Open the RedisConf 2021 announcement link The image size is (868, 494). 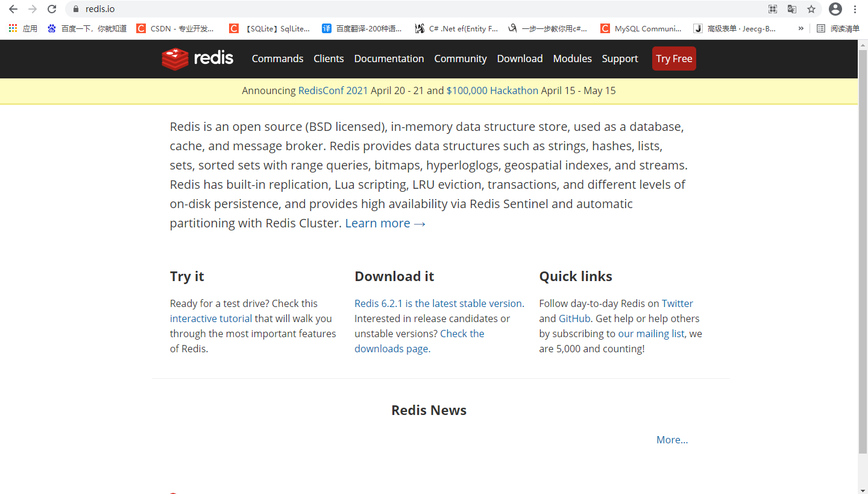(333, 90)
